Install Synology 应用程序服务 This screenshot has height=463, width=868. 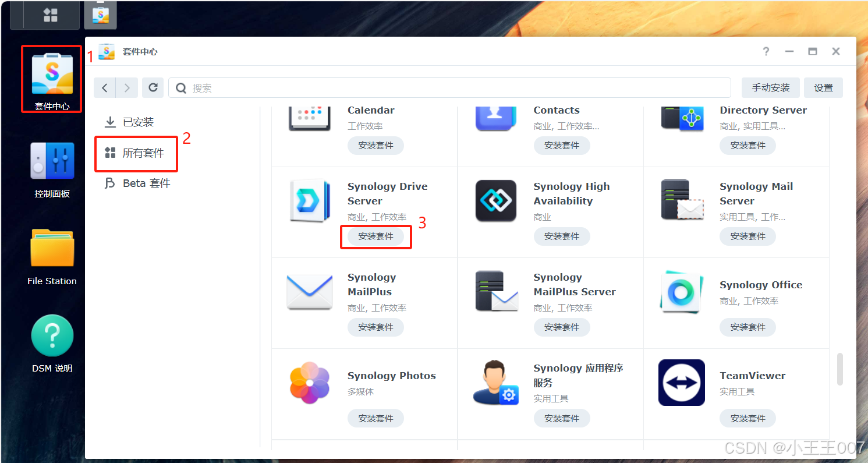coord(562,418)
